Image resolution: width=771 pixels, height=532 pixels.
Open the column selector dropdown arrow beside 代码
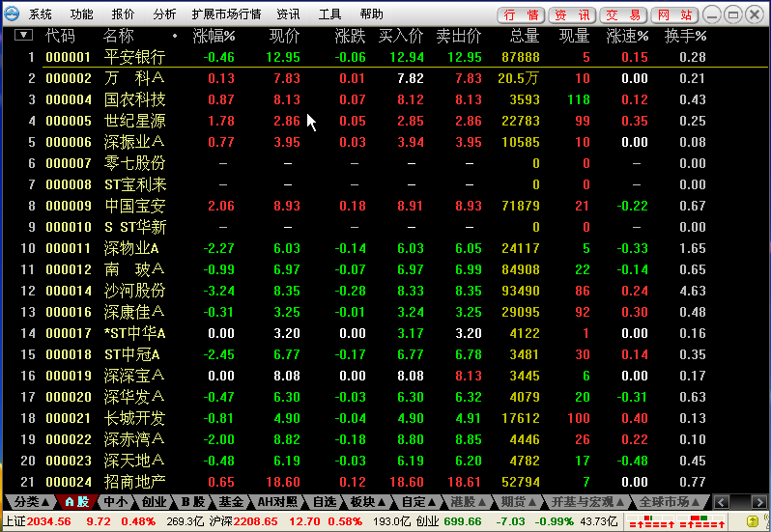[23, 36]
